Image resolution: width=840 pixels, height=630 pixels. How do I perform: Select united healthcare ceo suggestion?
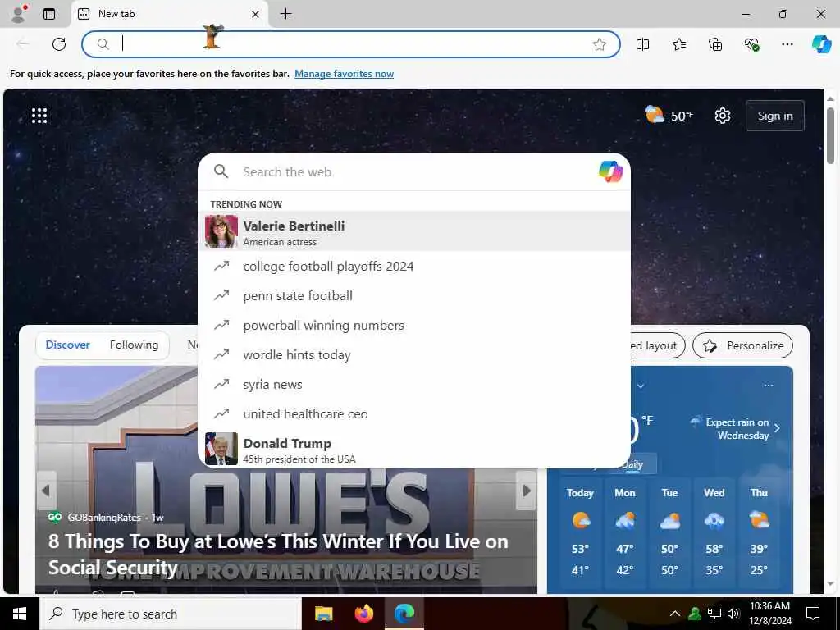414,413
